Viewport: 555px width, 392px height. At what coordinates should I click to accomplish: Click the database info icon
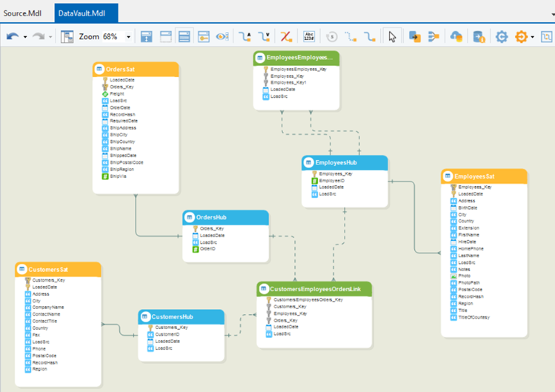coord(479,36)
